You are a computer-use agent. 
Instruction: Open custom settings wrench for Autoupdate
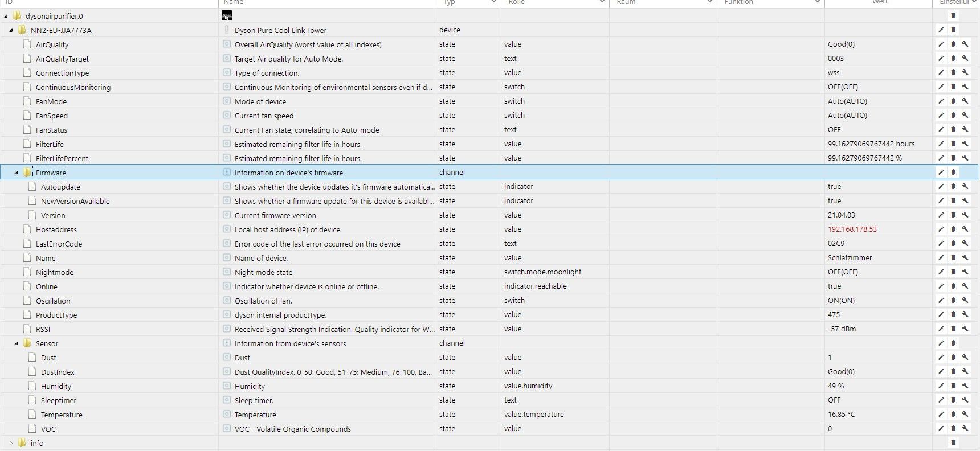pos(965,187)
